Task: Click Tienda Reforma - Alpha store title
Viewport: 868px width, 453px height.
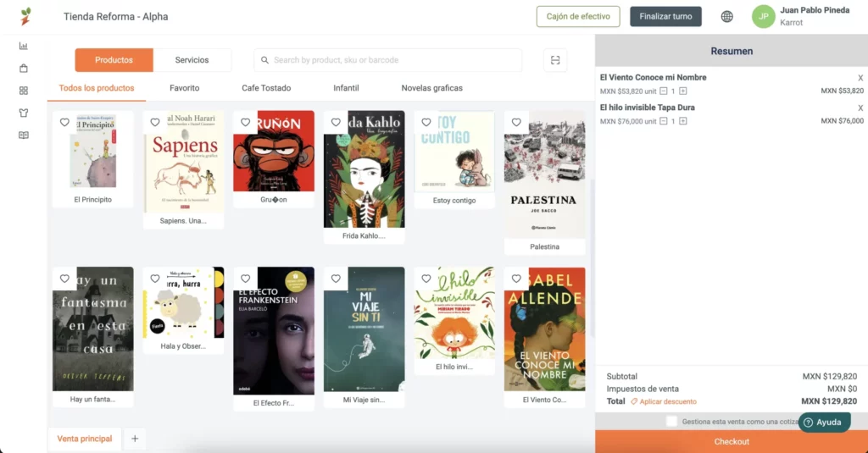Action: (115, 17)
